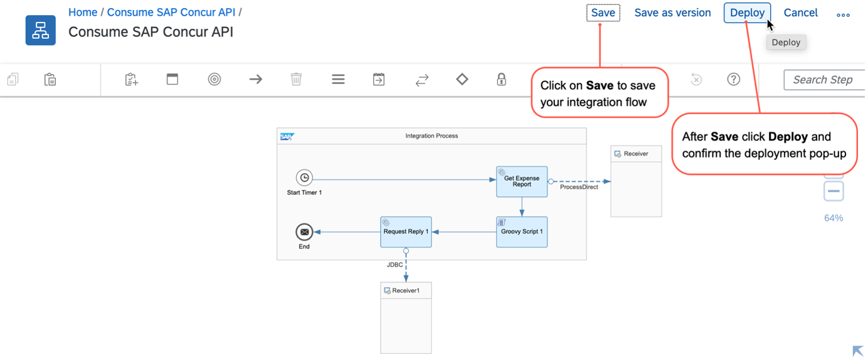This screenshot has height=360, width=868.
Task: Select the Request Reply 1 step
Action: [406, 232]
